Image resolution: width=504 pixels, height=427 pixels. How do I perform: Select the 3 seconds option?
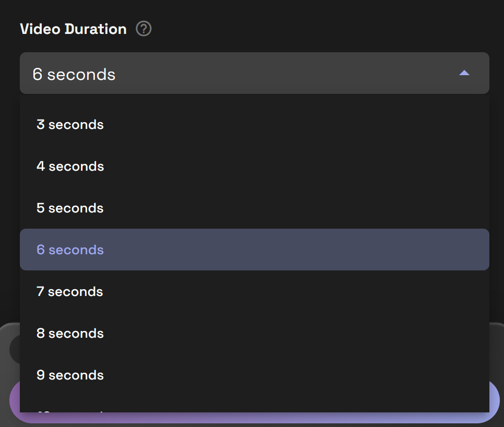coord(70,124)
